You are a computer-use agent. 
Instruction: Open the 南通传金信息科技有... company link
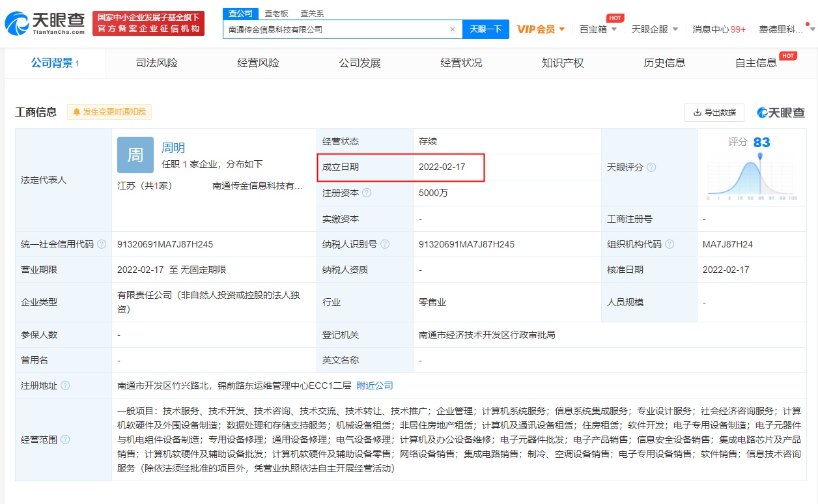pyautogui.click(x=258, y=186)
